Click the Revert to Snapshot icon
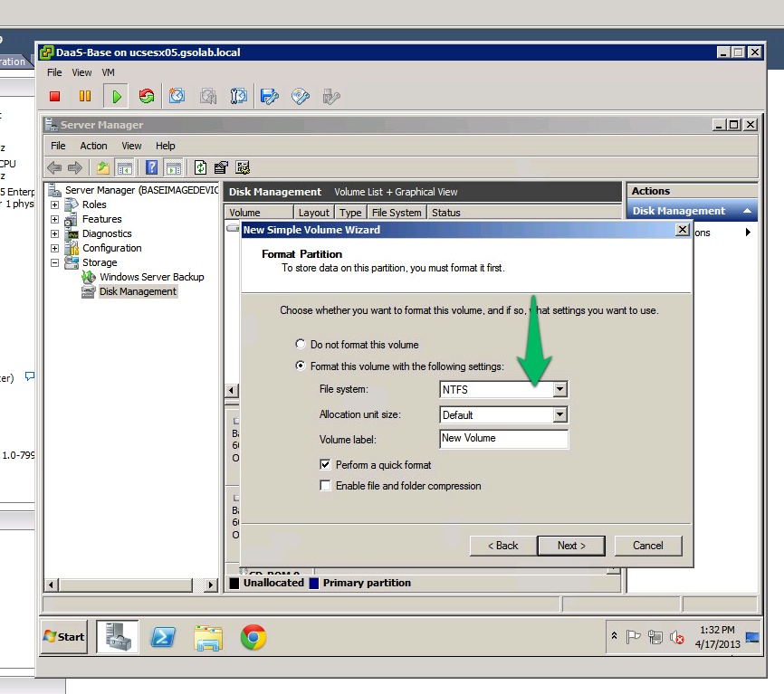 point(208,96)
